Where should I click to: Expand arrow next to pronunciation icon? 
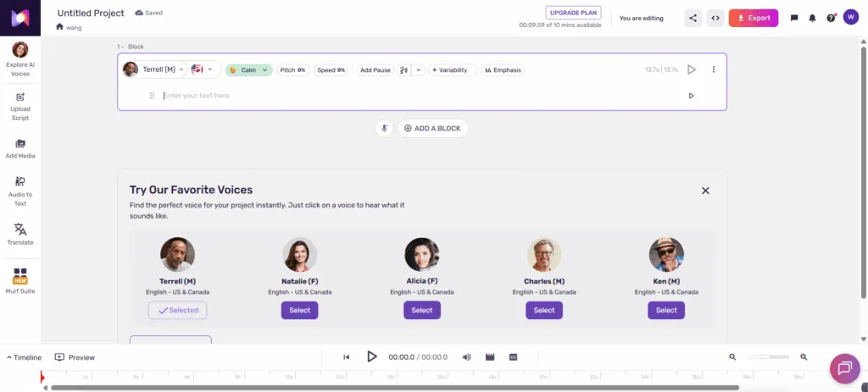pyautogui.click(x=419, y=70)
